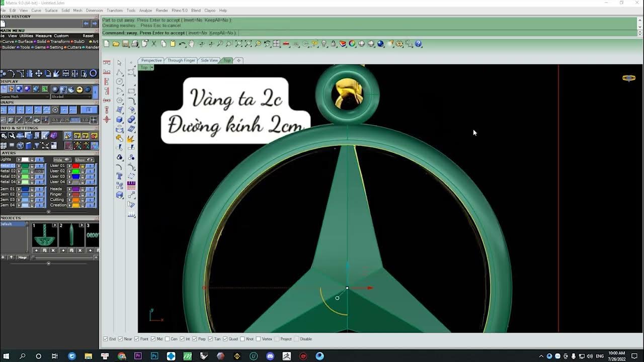Click the User 01 red color swatch
The image size is (644, 362).
tap(75, 166)
